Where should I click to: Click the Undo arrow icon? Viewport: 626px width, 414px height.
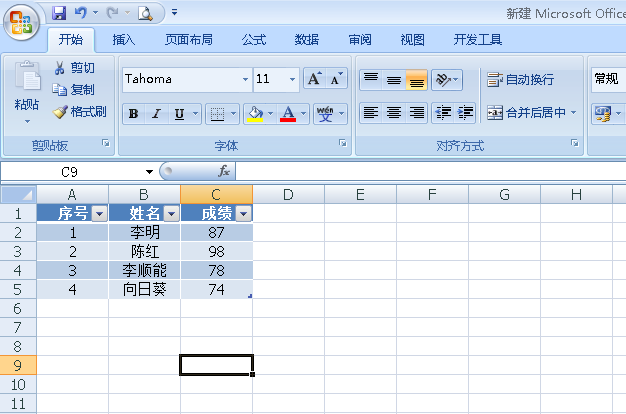click(x=80, y=13)
